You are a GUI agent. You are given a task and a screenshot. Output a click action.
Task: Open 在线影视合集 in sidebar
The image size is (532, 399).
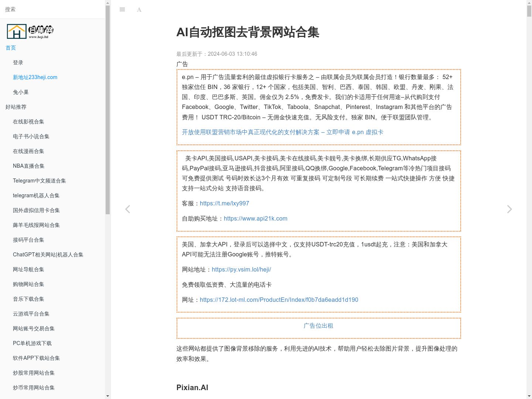point(28,122)
